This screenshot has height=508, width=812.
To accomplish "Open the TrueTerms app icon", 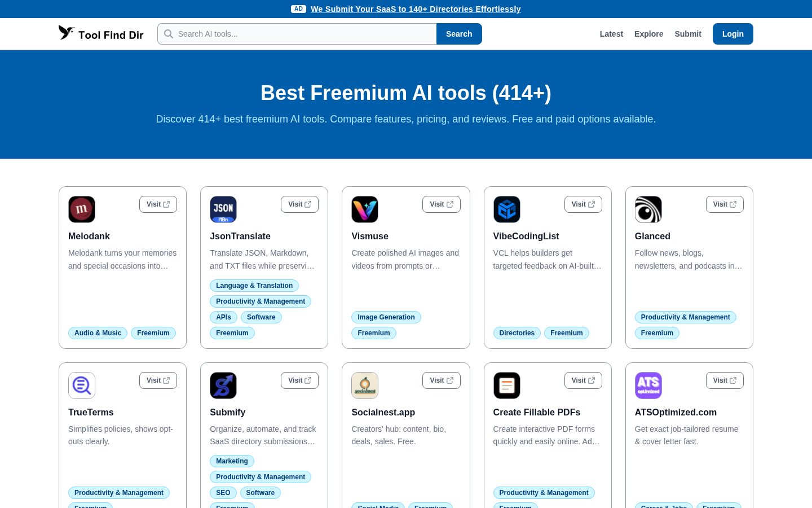I will (82, 386).
